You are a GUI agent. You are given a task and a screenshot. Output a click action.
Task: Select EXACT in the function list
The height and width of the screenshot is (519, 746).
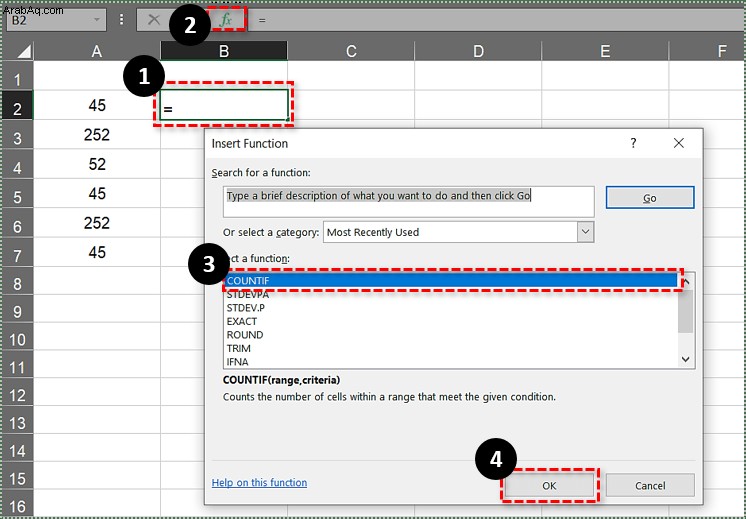pyautogui.click(x=451, y=321)
